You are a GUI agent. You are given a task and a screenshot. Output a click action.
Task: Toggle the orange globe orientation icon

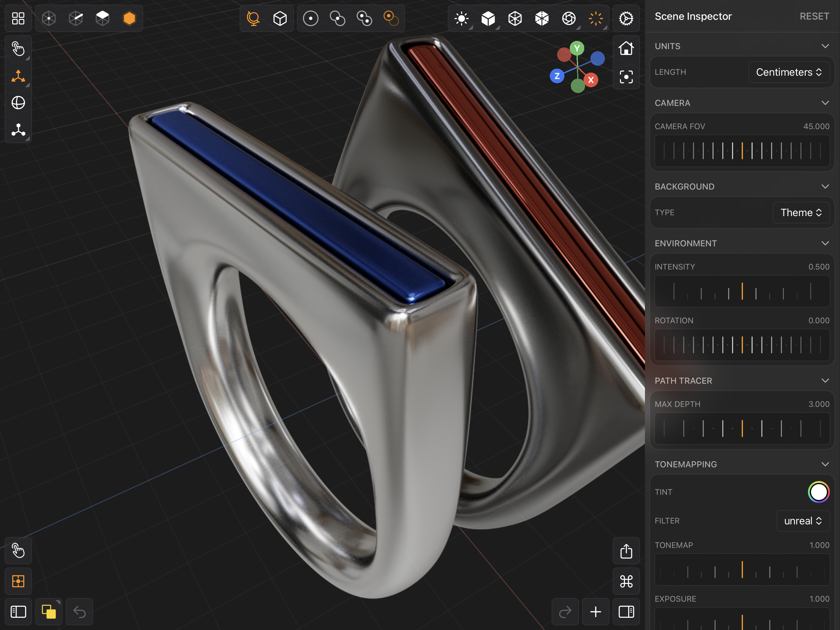253,18
